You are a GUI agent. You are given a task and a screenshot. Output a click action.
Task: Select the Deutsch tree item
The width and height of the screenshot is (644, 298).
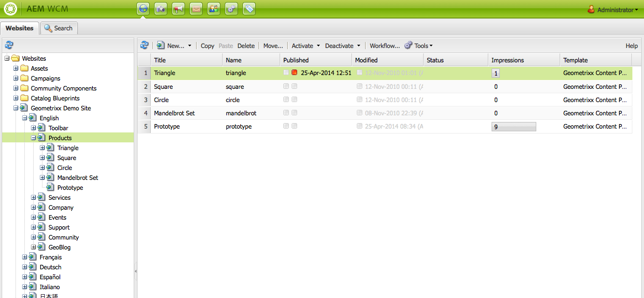[50, 267]
